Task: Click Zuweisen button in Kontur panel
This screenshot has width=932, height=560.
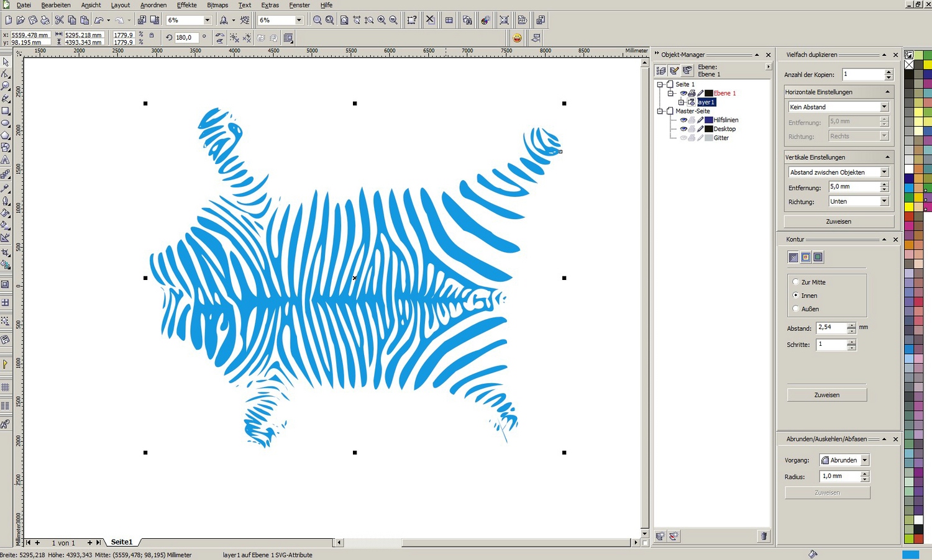Action: 826,395
